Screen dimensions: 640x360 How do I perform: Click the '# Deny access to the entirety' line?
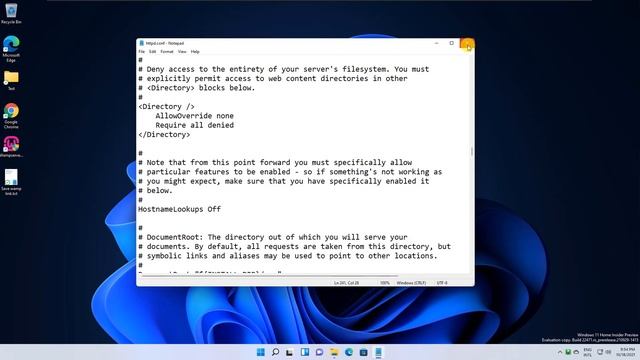click(x=283, y=69)
